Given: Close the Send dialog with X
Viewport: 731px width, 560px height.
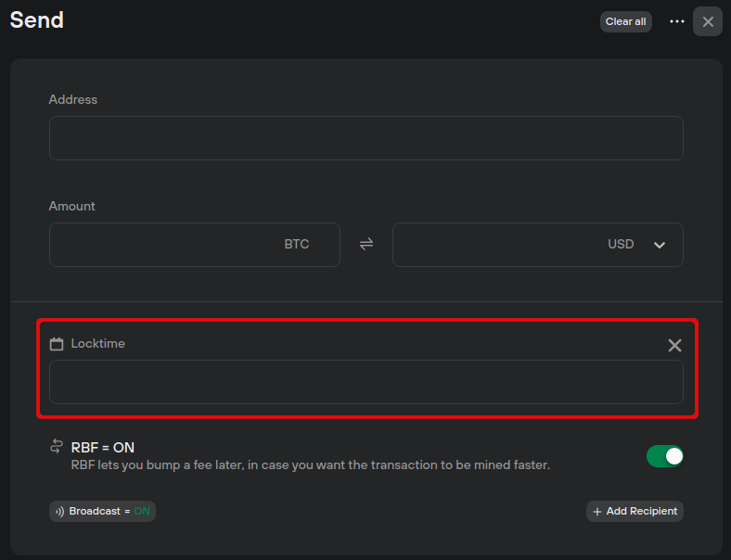Looking at the screenshot, I should pos(708,21).
